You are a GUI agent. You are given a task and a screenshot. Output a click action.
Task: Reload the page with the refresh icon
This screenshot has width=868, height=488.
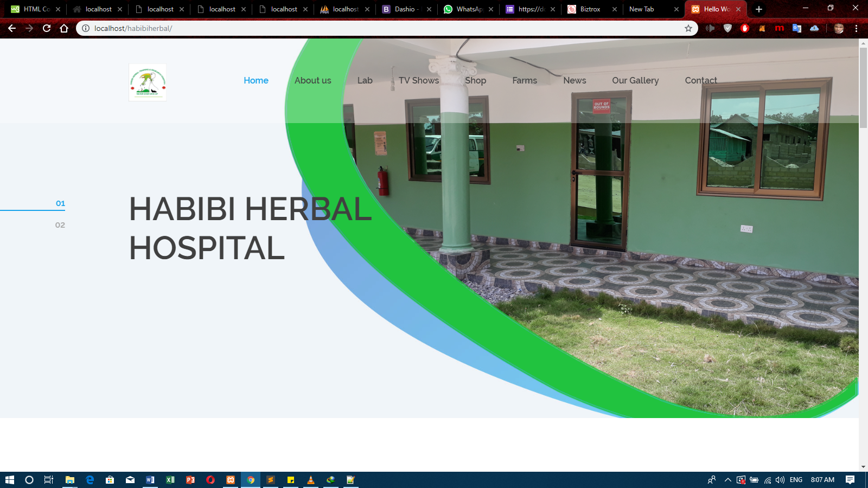[x=47, y=28]
